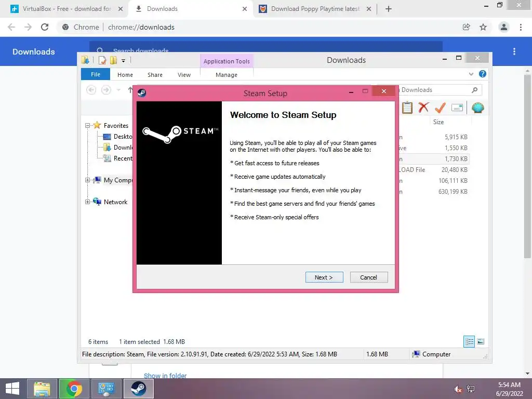Open the Chrome profile icon

(504, 27)
